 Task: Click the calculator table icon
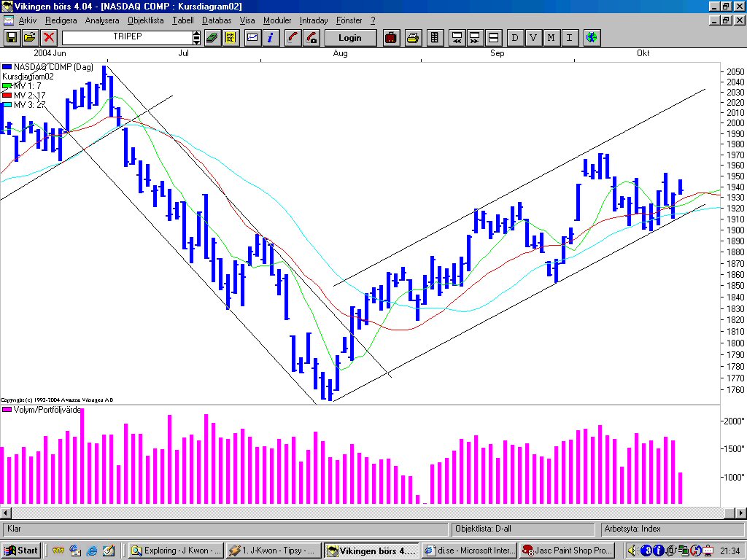(435, 38)
